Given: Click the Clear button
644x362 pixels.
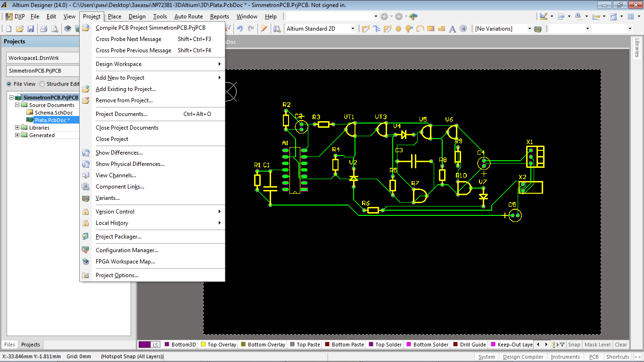Looking at the screenshot, I should 621,345.
